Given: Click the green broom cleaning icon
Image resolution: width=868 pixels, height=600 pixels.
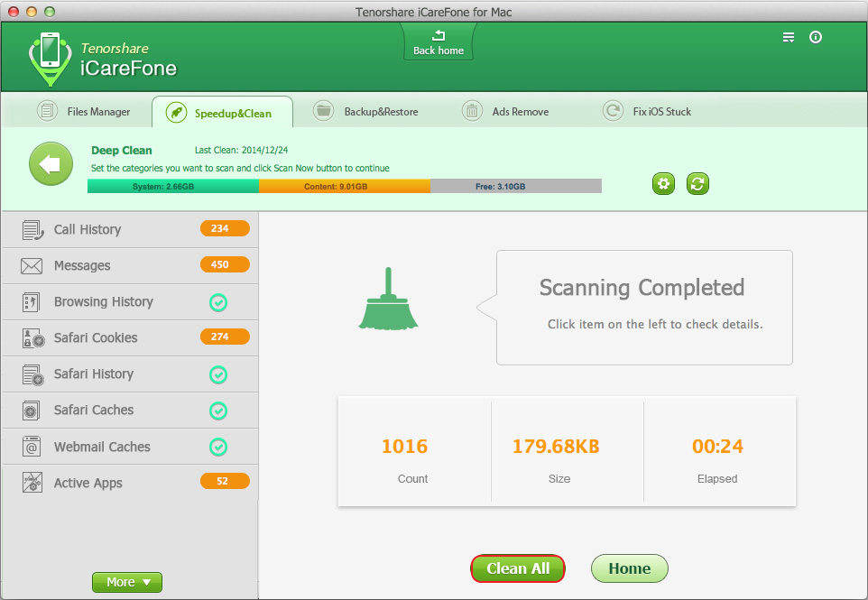Looking at the screenshot, I should 388,299.
